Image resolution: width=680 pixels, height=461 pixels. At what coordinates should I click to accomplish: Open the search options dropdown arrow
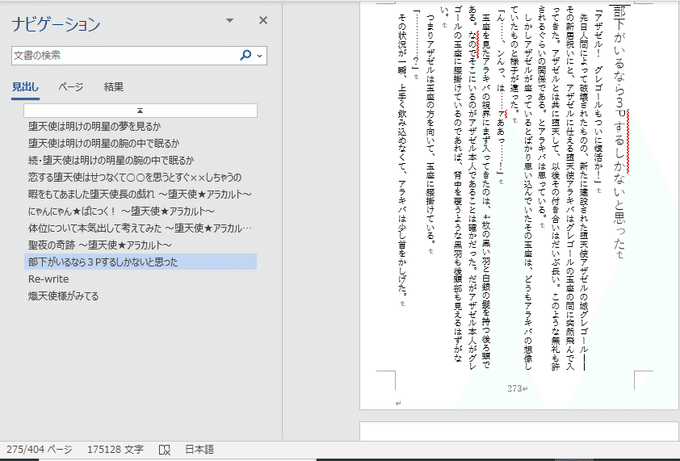point(260,56)
